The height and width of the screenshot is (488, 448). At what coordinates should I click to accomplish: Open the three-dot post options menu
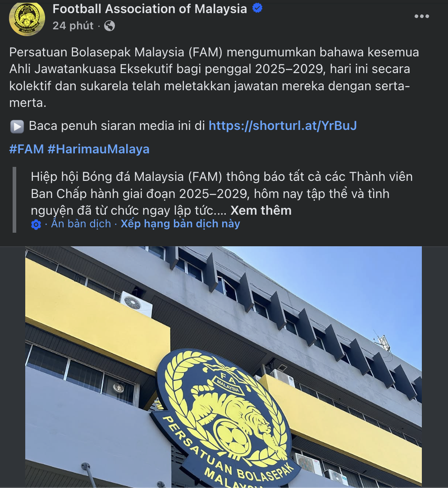[x=421, y=16]
